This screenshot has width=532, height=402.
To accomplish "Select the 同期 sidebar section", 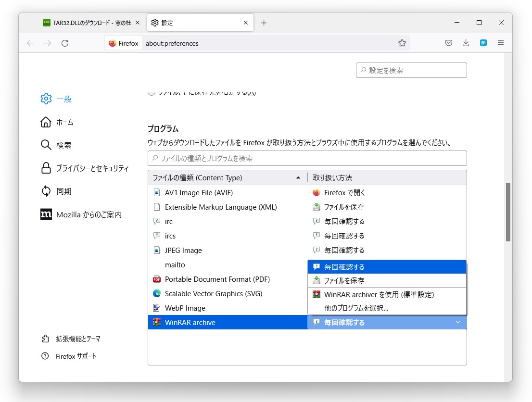I will (x=64, y=191).
